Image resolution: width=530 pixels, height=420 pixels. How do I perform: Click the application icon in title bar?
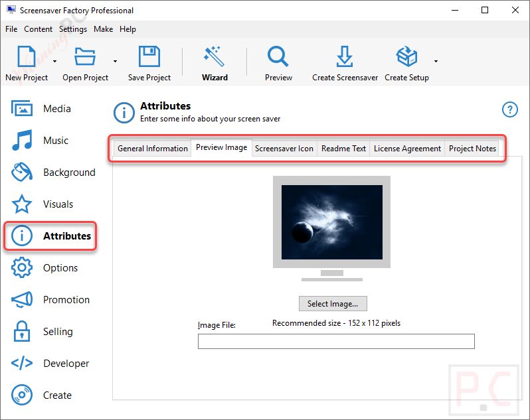coord(11,10)
